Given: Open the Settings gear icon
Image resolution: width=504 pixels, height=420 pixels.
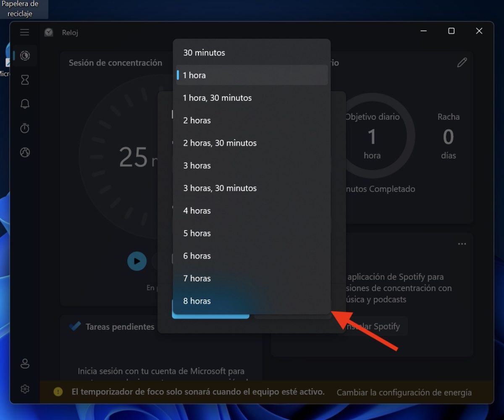Looking at the screenshot, I should (25, 389).
